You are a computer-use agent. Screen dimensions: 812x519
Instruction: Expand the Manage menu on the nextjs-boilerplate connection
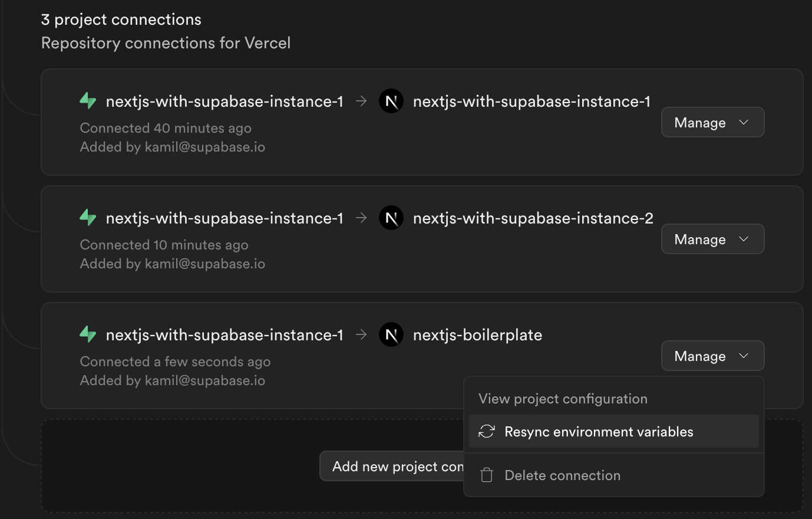point(712,356)
